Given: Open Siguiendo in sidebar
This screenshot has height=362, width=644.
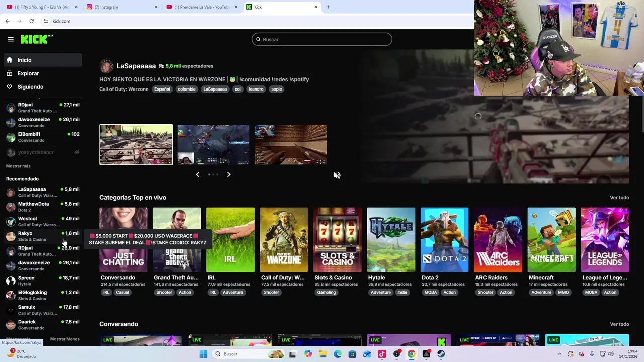Looking at the screenshot, I should click(43, 87).
